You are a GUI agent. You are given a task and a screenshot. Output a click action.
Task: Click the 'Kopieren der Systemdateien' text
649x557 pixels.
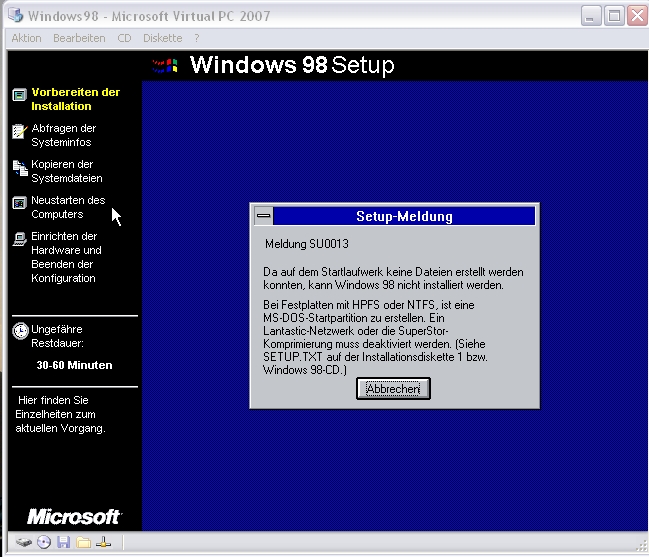(x=67, y=171)
